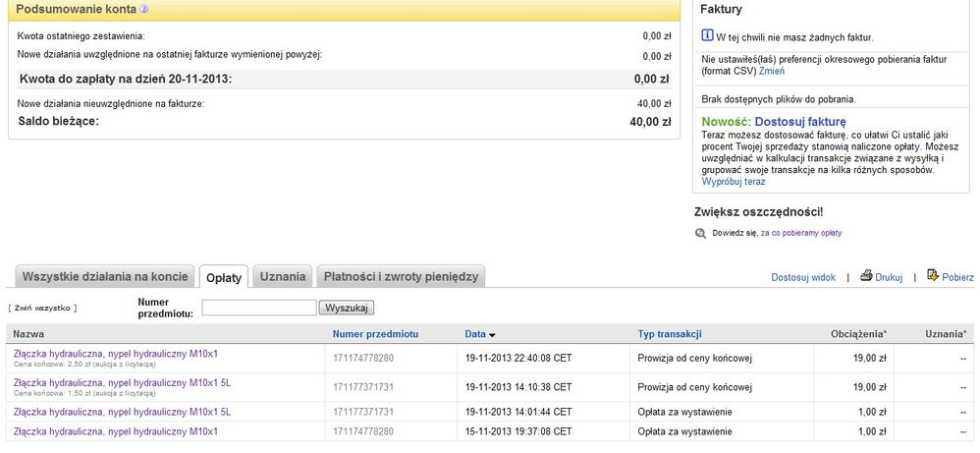Sort by Typ transakcji column header
Viewport: 980px width, 453px height.
pos(670,334)
